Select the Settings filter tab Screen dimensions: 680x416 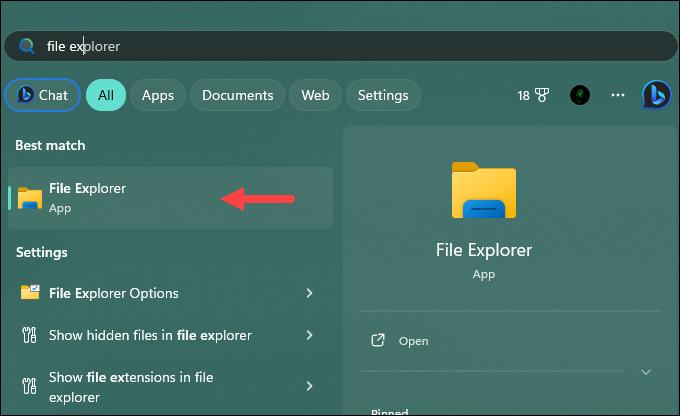pyautogui.click(x=383, y=95)
